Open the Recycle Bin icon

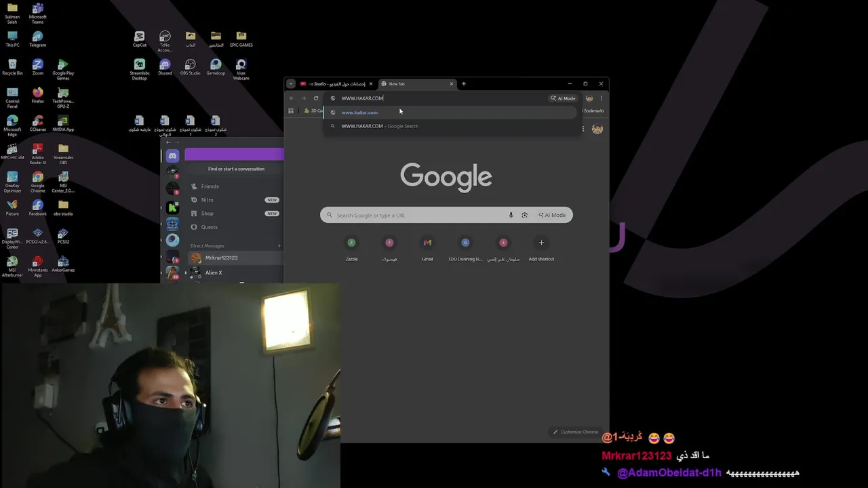12,67
